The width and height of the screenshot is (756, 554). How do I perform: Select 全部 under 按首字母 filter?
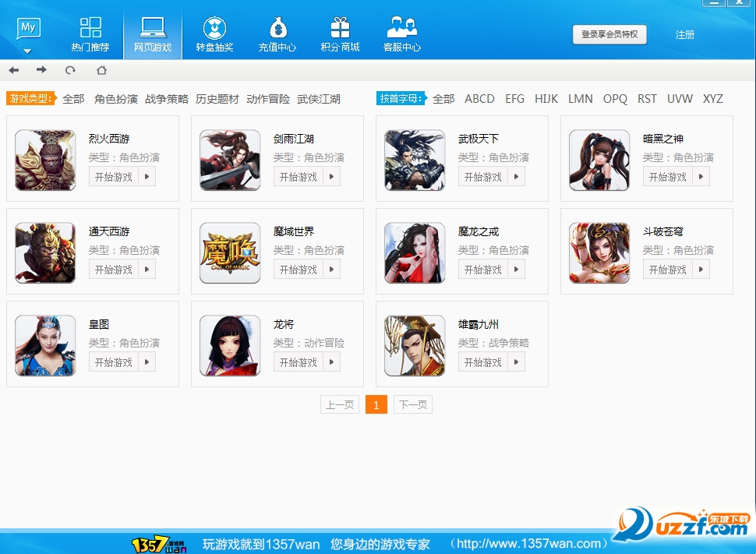click(443, 99)
